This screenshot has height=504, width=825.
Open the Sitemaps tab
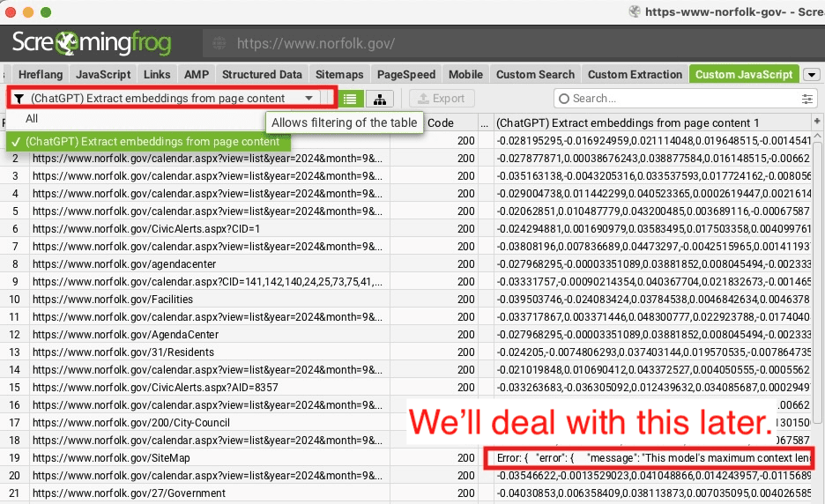pos(339,75)
